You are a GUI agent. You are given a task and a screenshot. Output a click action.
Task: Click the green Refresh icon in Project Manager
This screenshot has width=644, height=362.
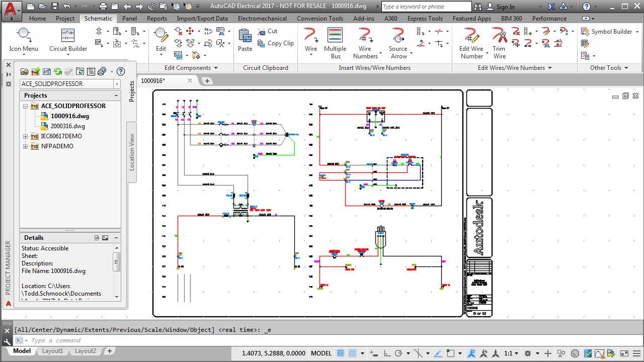58,71
